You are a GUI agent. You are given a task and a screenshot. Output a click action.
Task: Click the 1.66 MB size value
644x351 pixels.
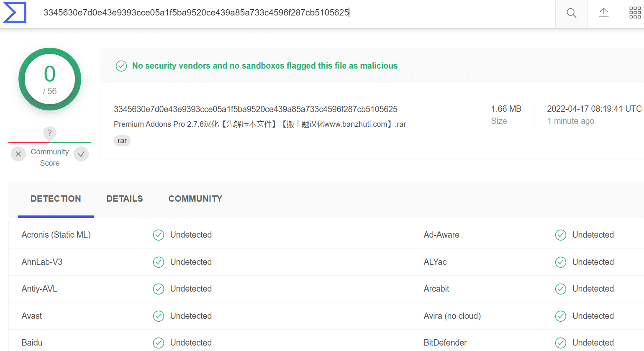point(506,109)
